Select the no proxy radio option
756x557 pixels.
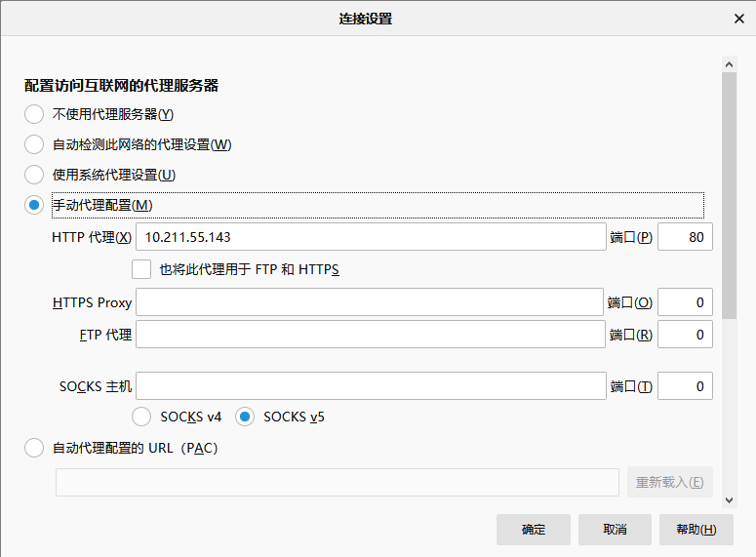pyautogui.click(x=34, y=114)
